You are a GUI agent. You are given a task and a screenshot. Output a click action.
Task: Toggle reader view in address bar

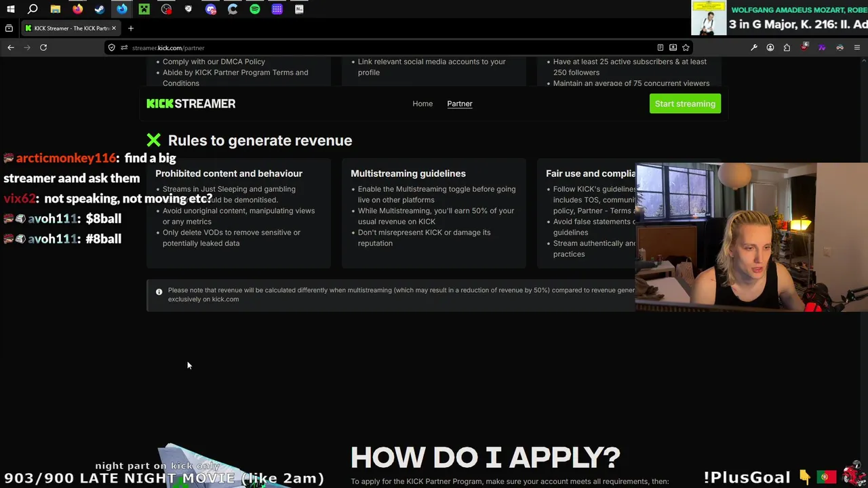660,47
